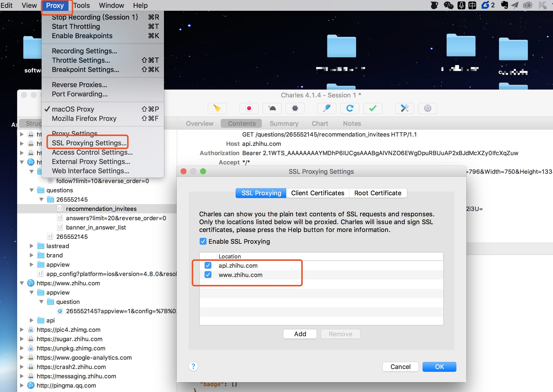Open the Chart tab
The width and height of the screenshot is (553, 392).
tap(320, 124)
